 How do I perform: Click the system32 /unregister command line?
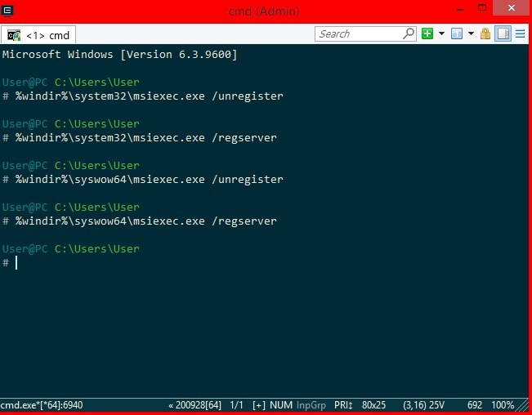point(142,96)
